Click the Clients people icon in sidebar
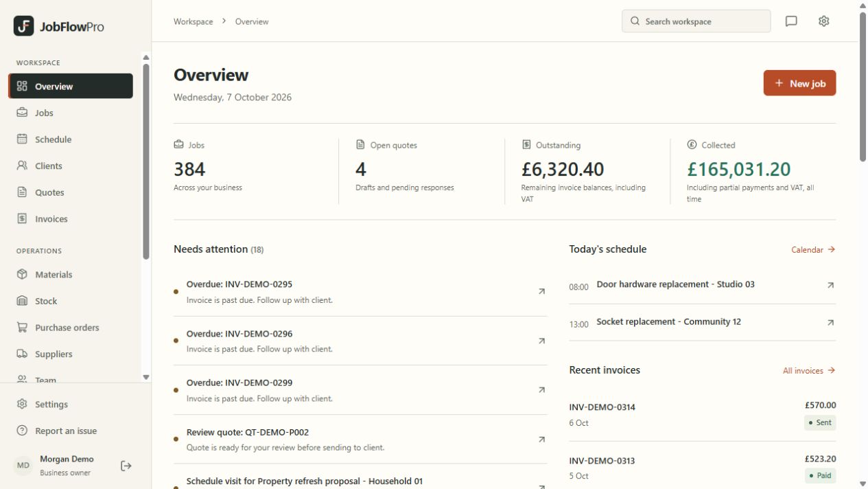The image size is (868, 489). tap(22, 166)
